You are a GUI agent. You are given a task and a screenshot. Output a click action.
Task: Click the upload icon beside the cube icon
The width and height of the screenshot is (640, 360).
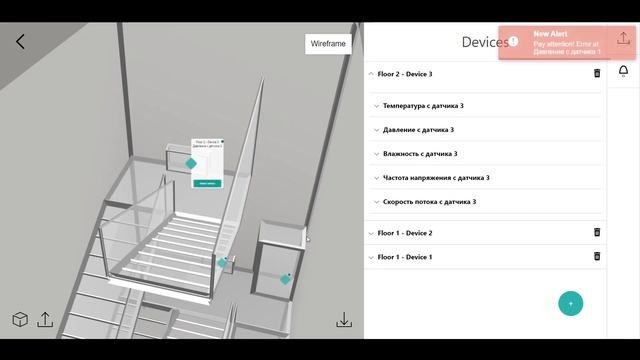(x=45, y=319)
